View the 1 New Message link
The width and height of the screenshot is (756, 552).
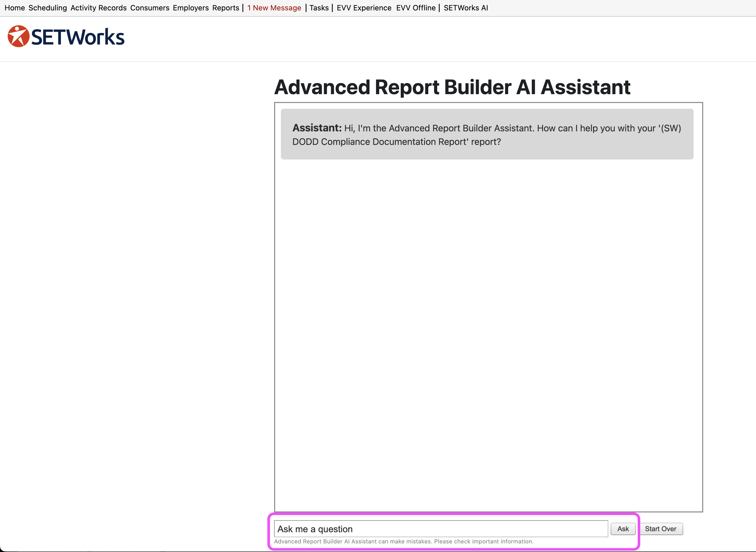(274, 8)
